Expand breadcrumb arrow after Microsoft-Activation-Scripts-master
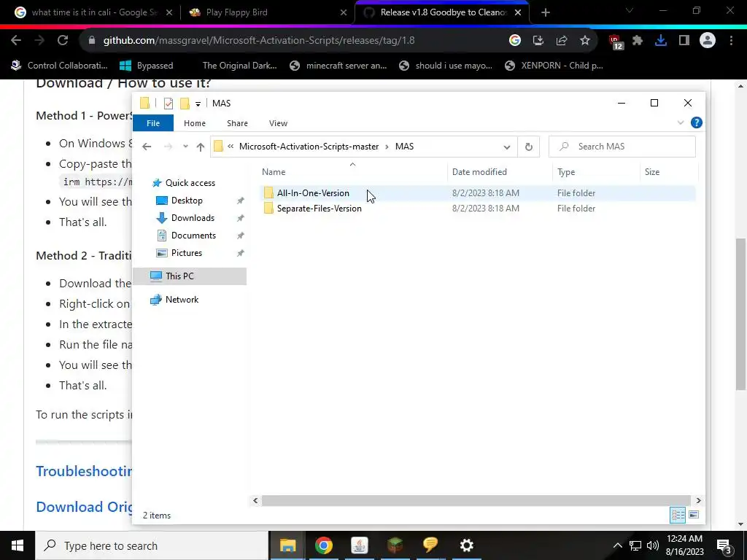This screenshot has height=560, width=747. [x=387, y=147]
